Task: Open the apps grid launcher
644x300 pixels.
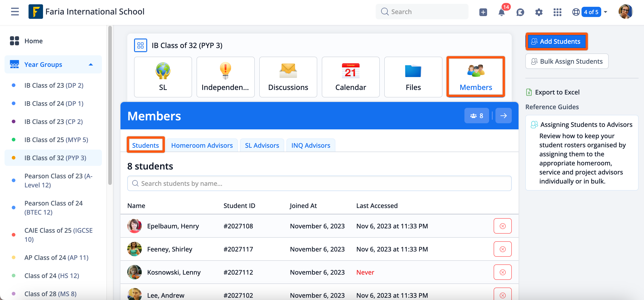Action: tap(557, 12)
